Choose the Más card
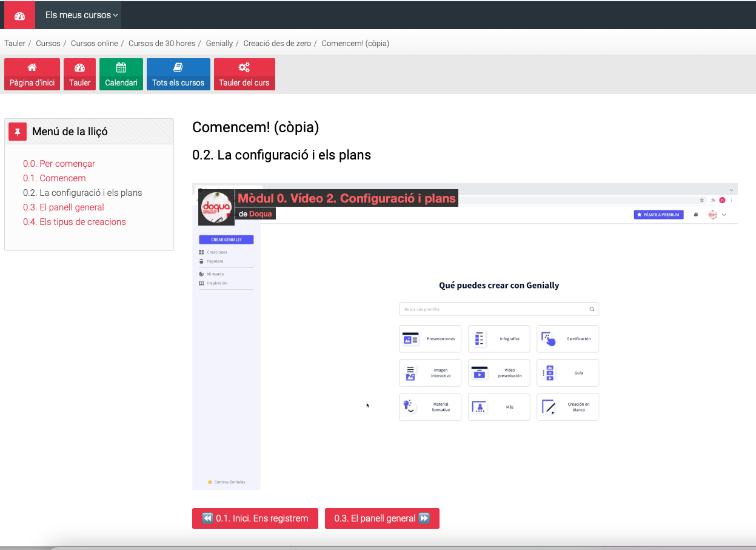Screen dimensions: 756x550 point(499,407)
